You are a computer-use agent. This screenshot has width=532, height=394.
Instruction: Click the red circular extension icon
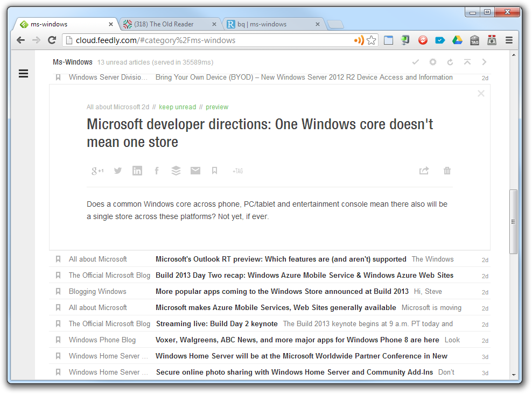point(423,40)
